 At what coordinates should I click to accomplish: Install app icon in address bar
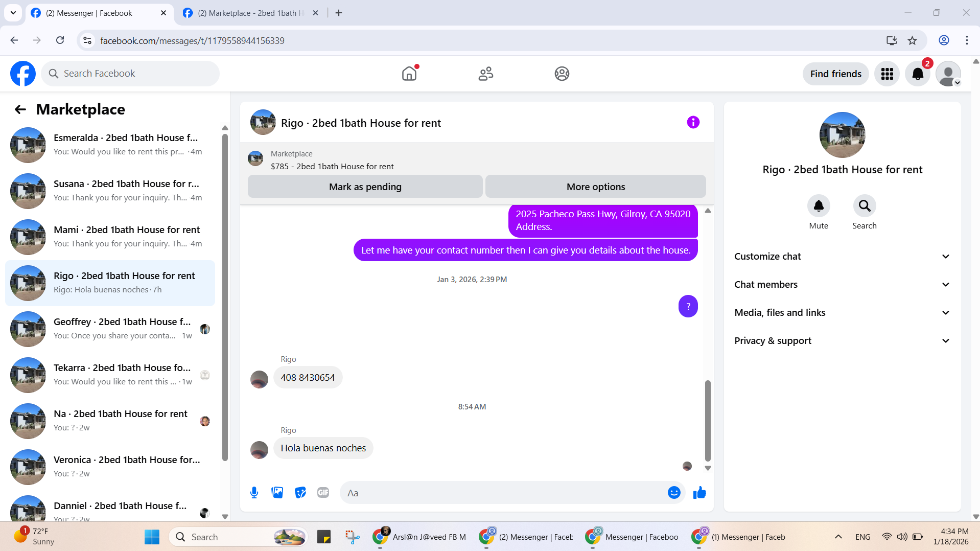point(892,40)
